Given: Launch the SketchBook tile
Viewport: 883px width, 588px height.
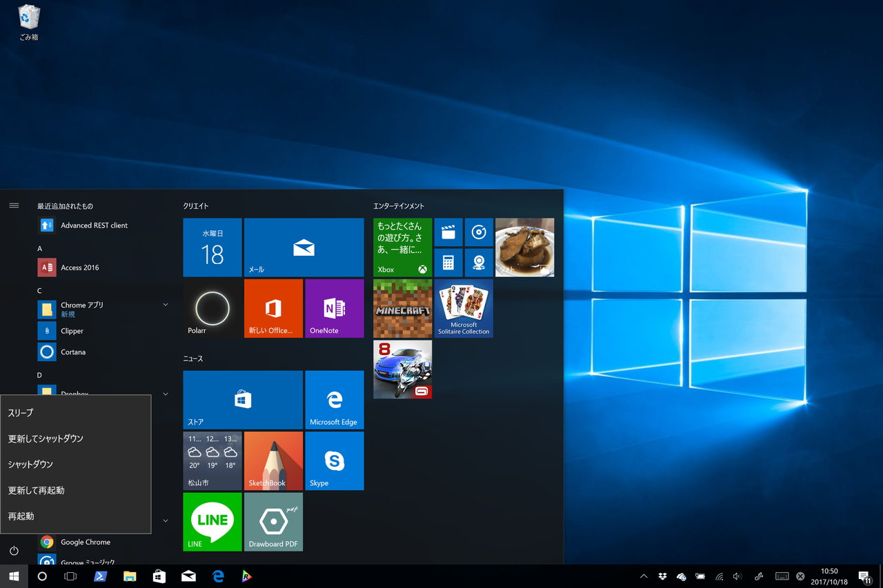Looking at the screenshot, I should pyautogui.click(x=274, y=461).
